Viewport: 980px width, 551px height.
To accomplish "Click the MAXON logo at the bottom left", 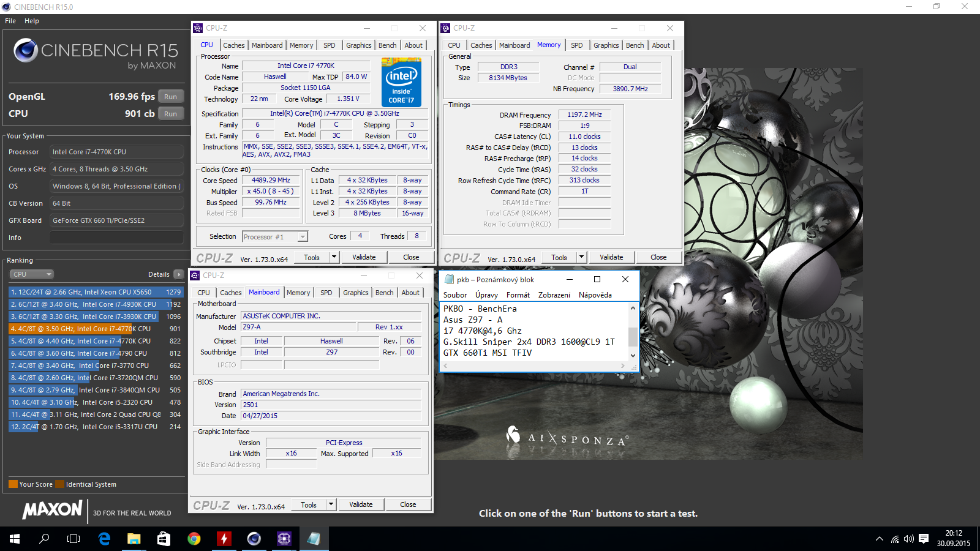I will click(x=52, y=509).
